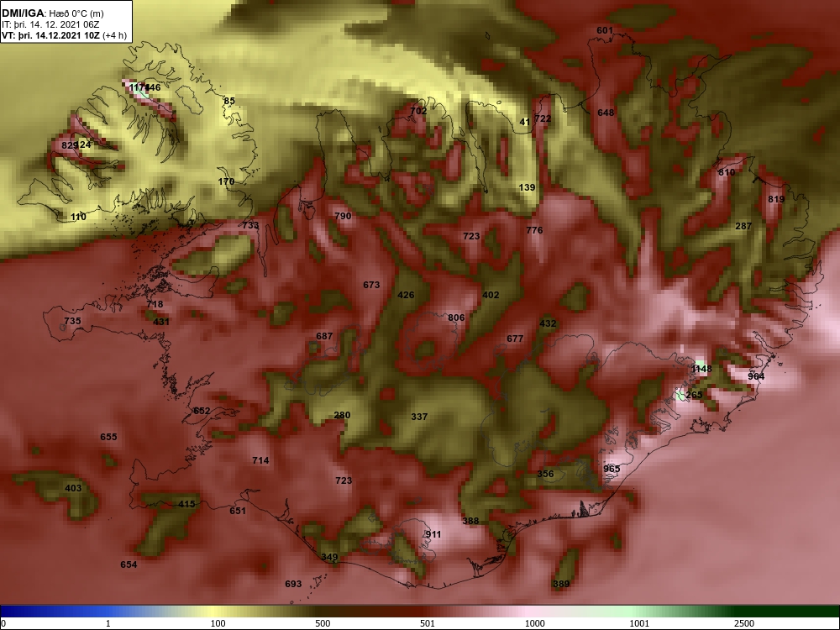Click the map value '337'
Viewport: 840px width, 630px height.
[419, 417]
